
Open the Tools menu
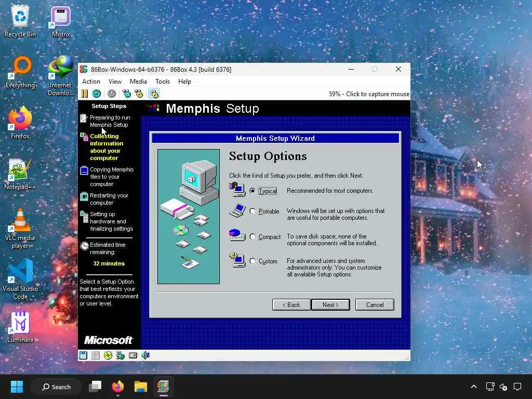coord(163,82)
